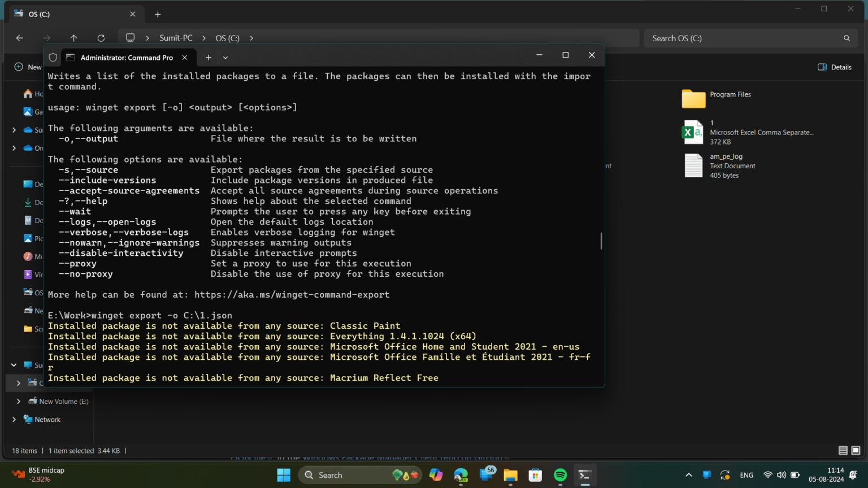Click the New button in File Explorer

tap(28, 67)
